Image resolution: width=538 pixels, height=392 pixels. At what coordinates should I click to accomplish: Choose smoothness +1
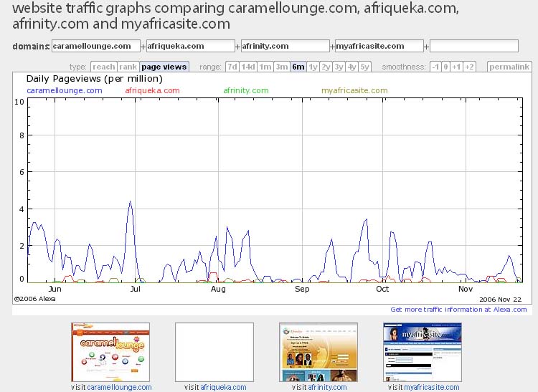(x=456, y=67)
